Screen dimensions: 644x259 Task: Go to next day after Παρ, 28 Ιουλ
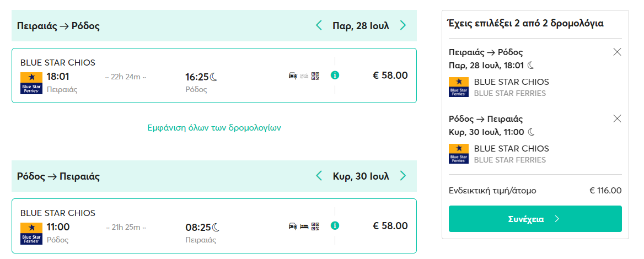pos(403,25)
